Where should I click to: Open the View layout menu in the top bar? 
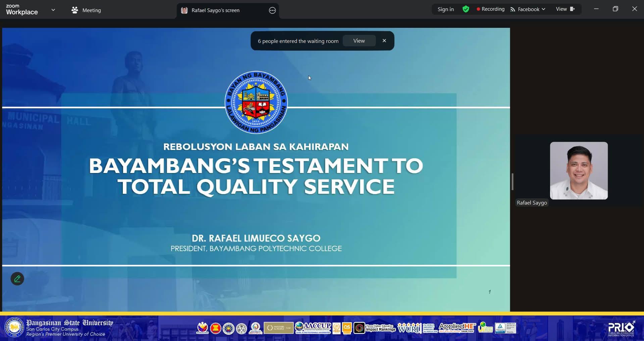pyautogui.click(x=565, y=9)
